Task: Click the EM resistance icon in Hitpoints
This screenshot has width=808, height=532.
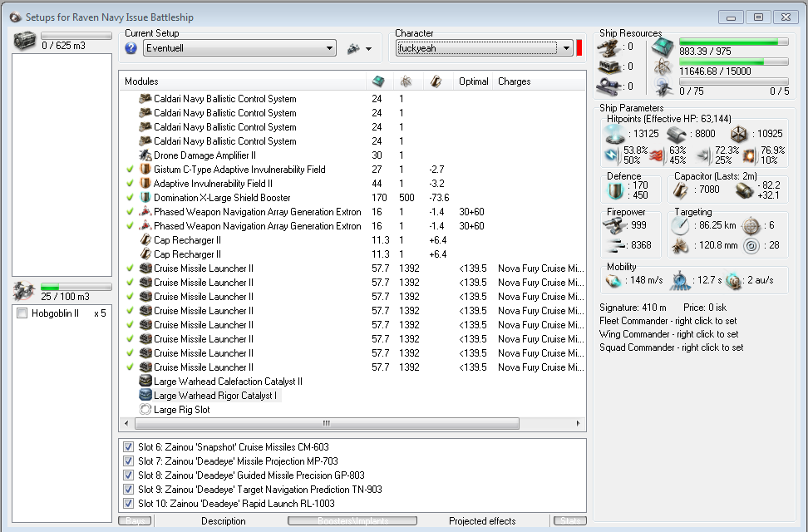Action: click(x=612, y=155)
